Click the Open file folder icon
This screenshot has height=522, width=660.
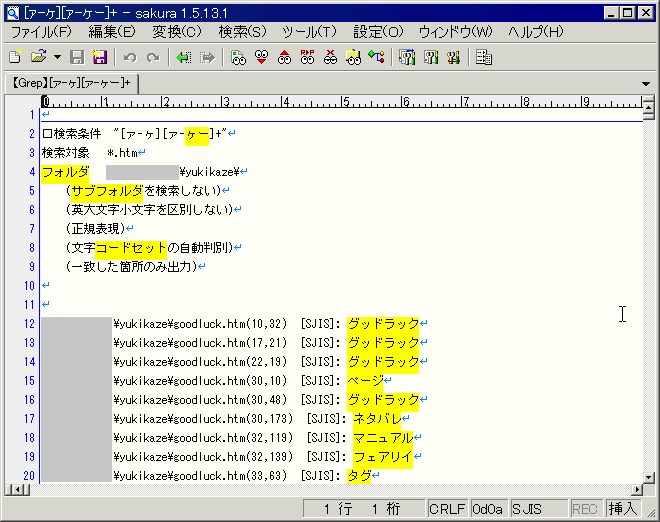(x=38, y=57)
